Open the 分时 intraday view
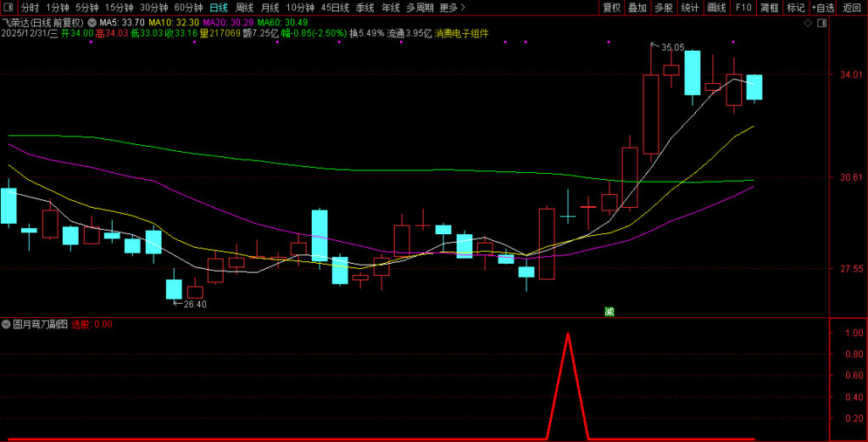The width and height of the screenshot is (868, 442). 30,8
